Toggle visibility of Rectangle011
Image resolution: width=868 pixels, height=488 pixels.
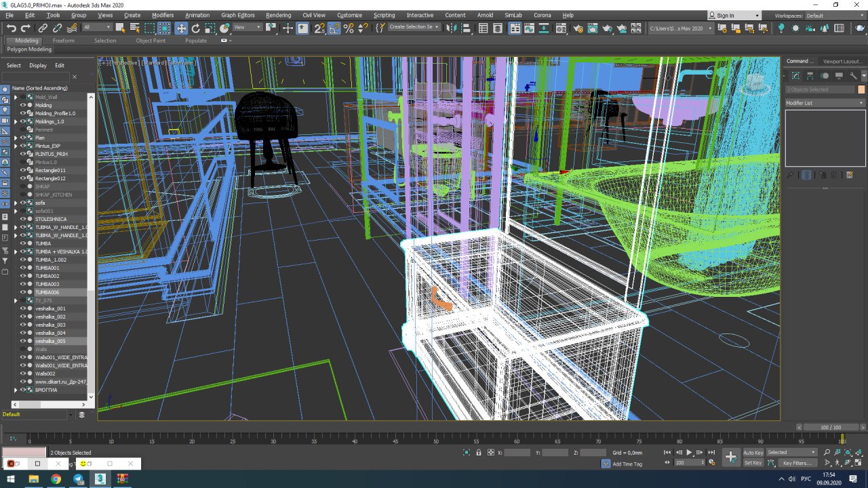point(22,170)
